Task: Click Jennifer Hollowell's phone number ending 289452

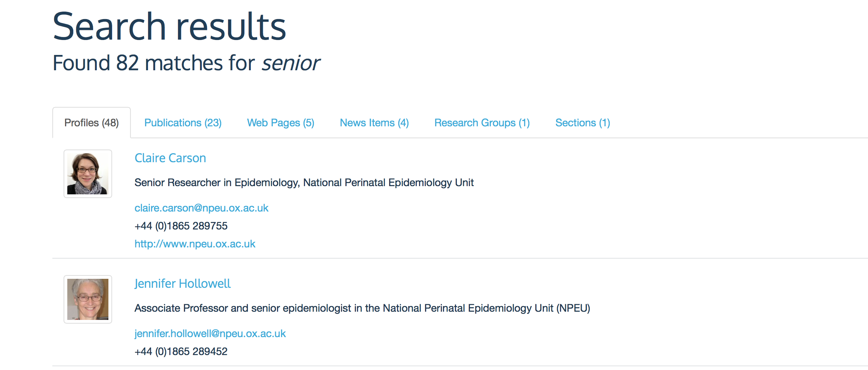Action: click(x=181, y=352)
